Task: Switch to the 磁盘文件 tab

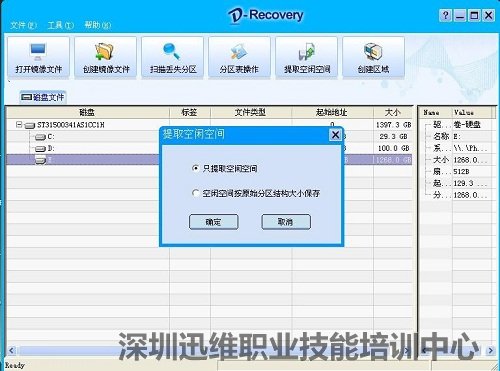Action: coord(43,97)
